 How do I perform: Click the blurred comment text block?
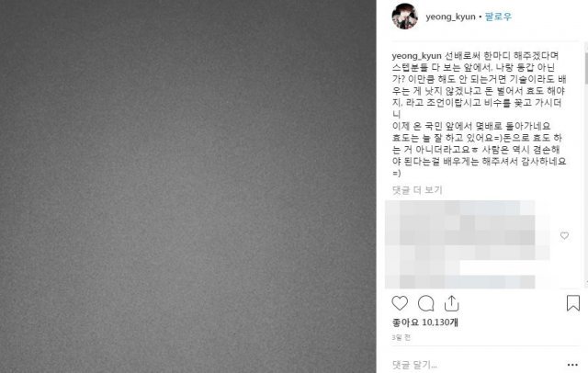click(x=467, y=244)
